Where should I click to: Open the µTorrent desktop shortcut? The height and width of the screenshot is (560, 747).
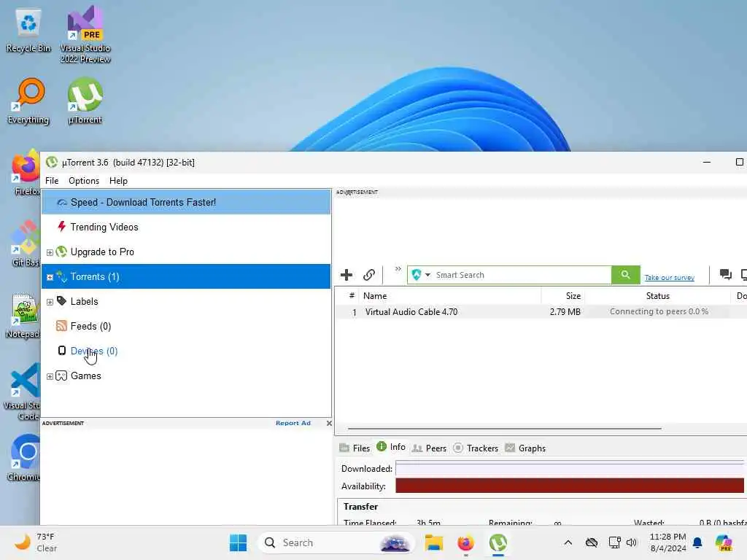[x=85, y=101]
